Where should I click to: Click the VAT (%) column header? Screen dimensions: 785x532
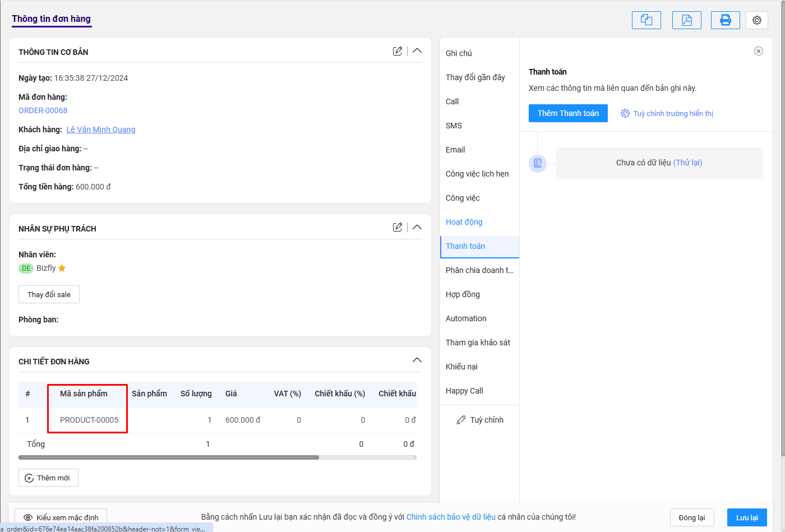pyautogui.click(x=288, y=394)
